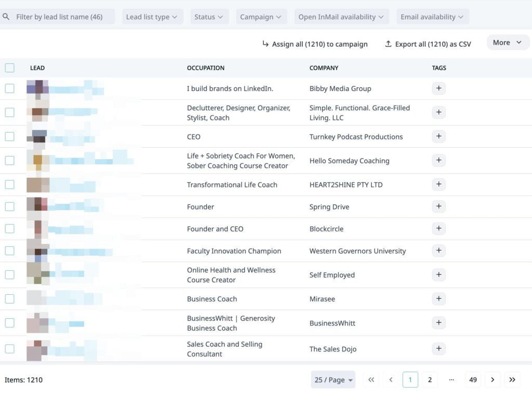532x393 pixels.
Task: Go to next page arrow
Action: 493,379
